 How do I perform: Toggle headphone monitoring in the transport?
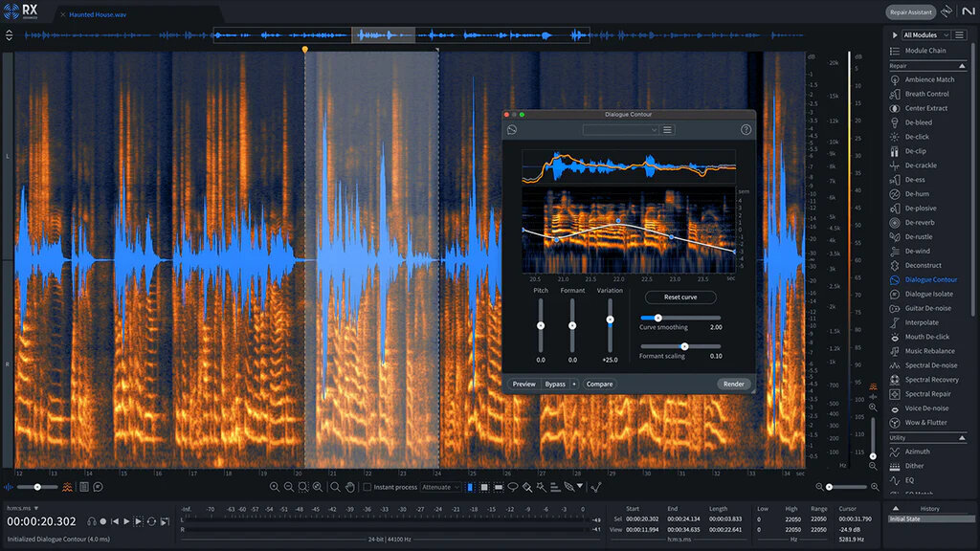click(x=91, y=521)
